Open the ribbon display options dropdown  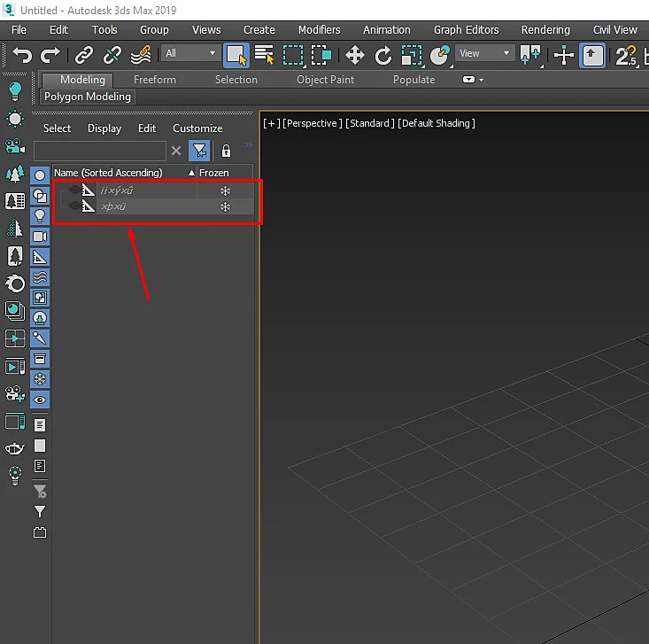(x=473, y=80)
